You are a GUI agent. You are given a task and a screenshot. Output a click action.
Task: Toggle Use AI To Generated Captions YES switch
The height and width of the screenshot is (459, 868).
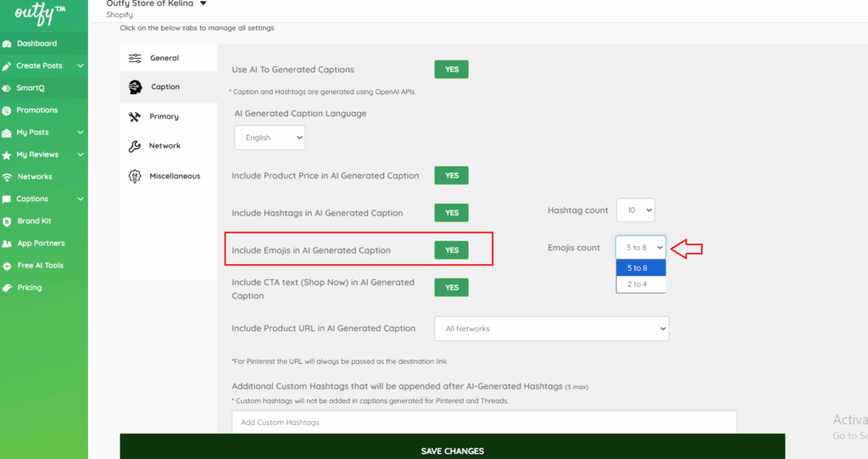point(451,70)
